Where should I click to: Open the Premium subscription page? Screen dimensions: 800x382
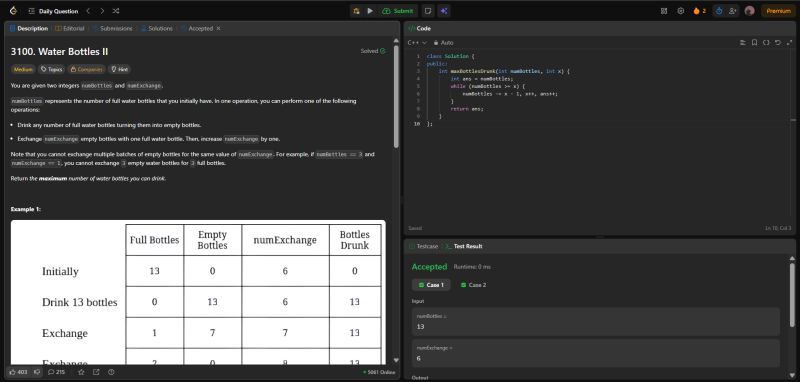pyautogui.click(x=779, y=11)
